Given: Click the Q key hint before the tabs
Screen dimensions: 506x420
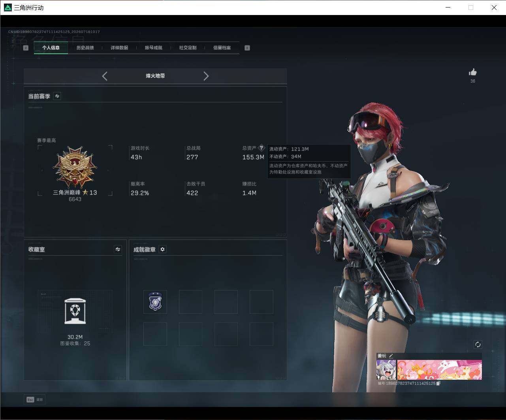Looking at the screenshot, I should pos(26,48).
